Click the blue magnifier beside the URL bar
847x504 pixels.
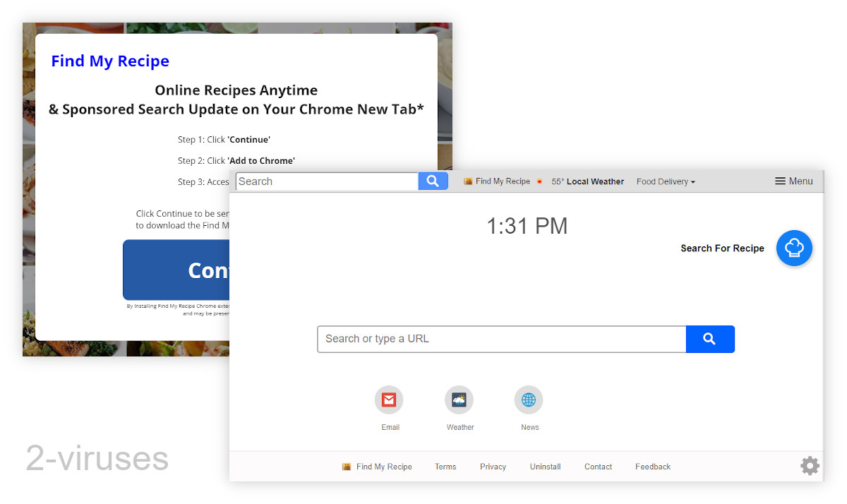pos(710,339)
